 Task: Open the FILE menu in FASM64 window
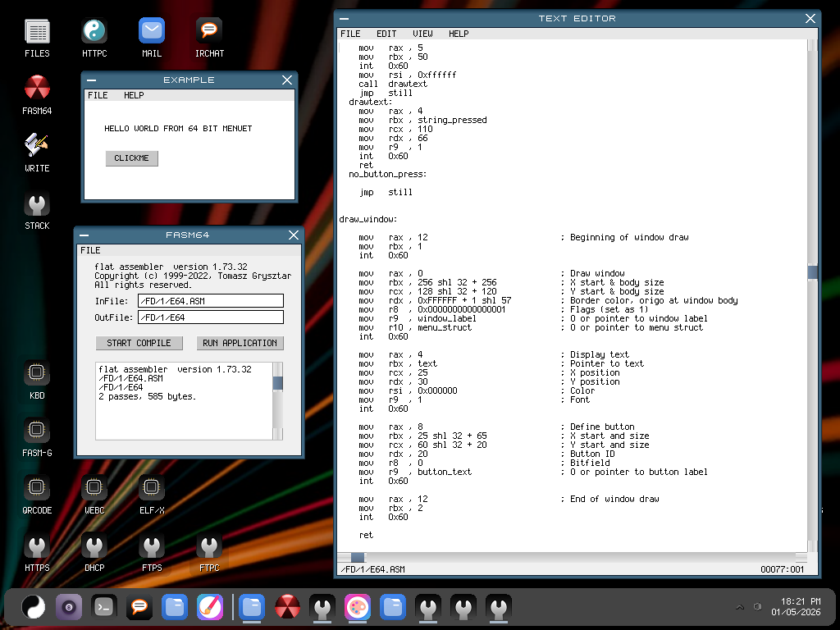[x=90, y=251]
